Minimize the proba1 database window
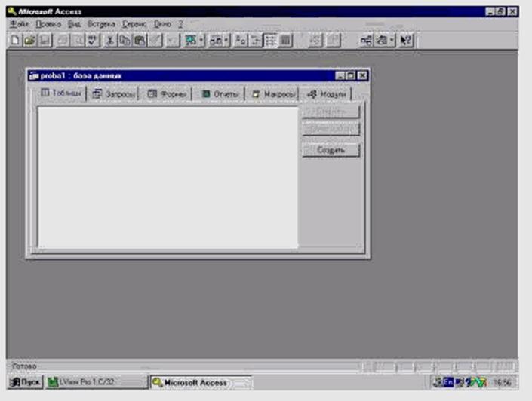The image size is (532, 401). [340, 75]
